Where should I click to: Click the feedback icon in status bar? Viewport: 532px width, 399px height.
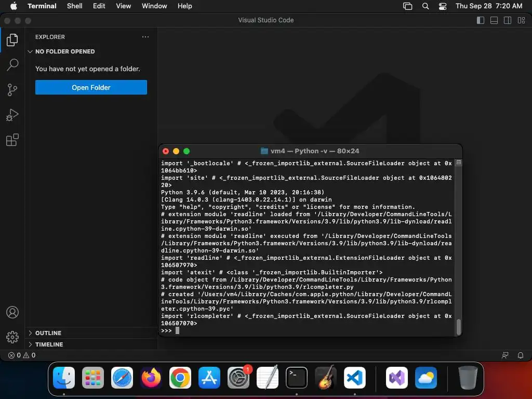[x=505, y=355]
